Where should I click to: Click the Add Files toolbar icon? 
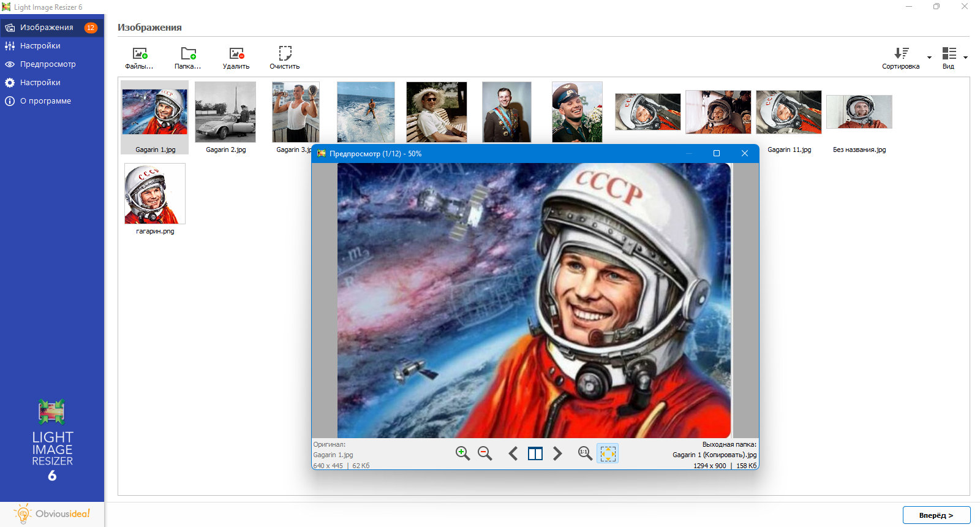pos(140,54)
